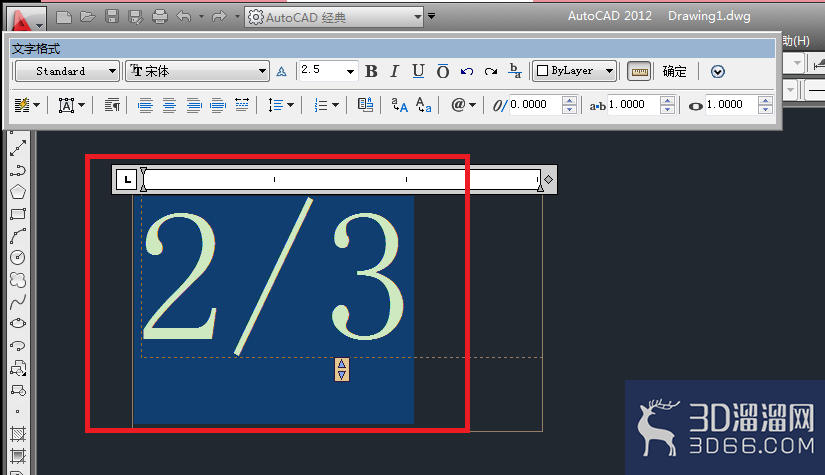Open the ByLayer color dropdown

click(575, 70)
